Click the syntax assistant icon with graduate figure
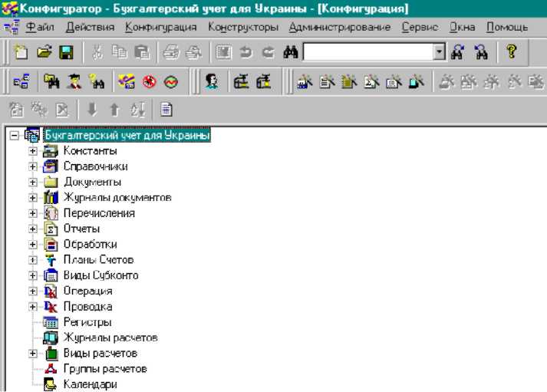The height and width of the screenshot is (392, 547). click(x=74, y=82)
